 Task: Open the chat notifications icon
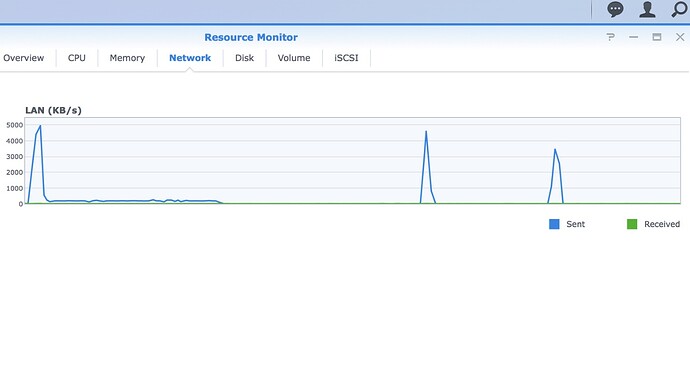pos(615,9)
